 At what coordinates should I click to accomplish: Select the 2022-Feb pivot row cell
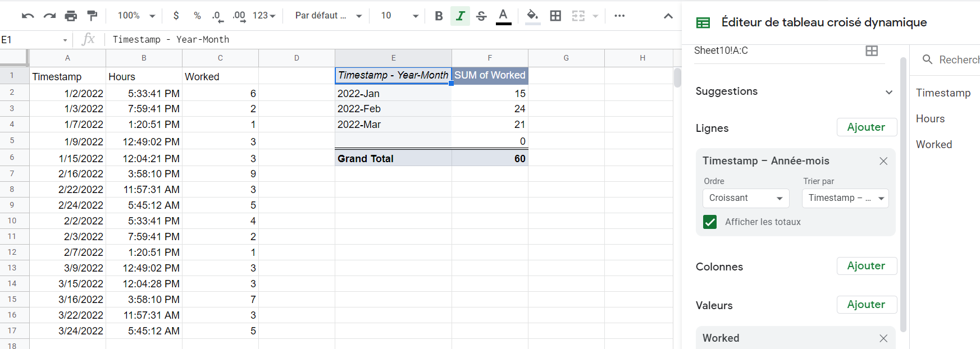click(393, 109)
